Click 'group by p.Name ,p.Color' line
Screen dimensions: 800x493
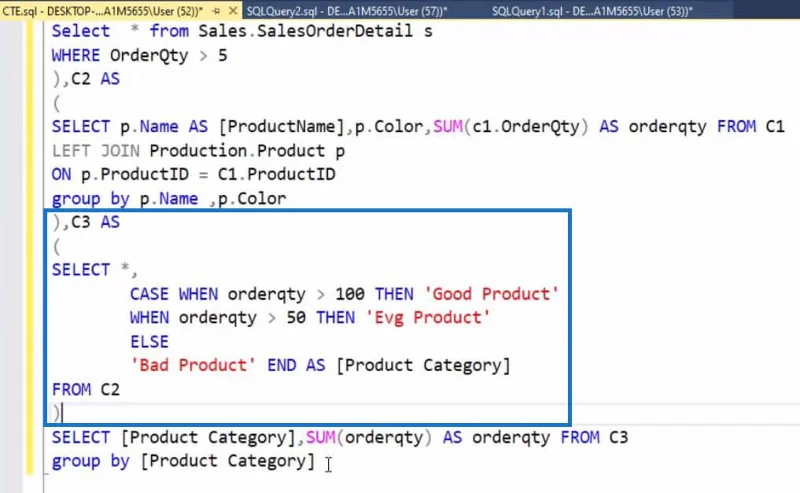tap(169, 199)
